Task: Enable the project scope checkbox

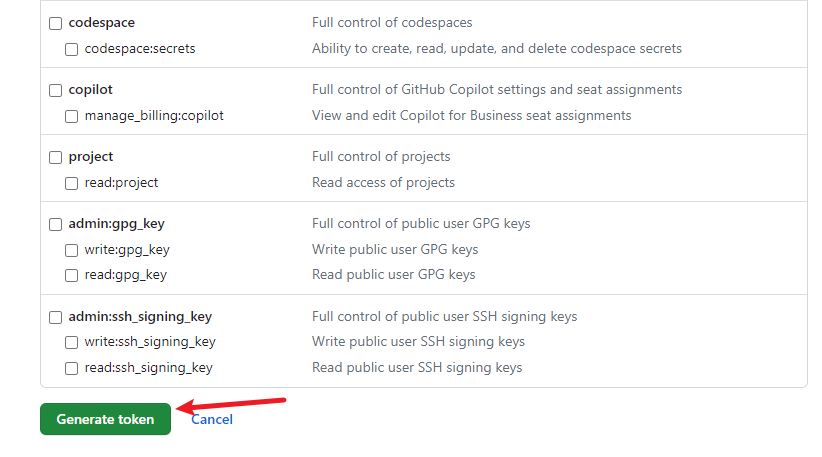Action: pyautogui.click(x=56, y=158)
